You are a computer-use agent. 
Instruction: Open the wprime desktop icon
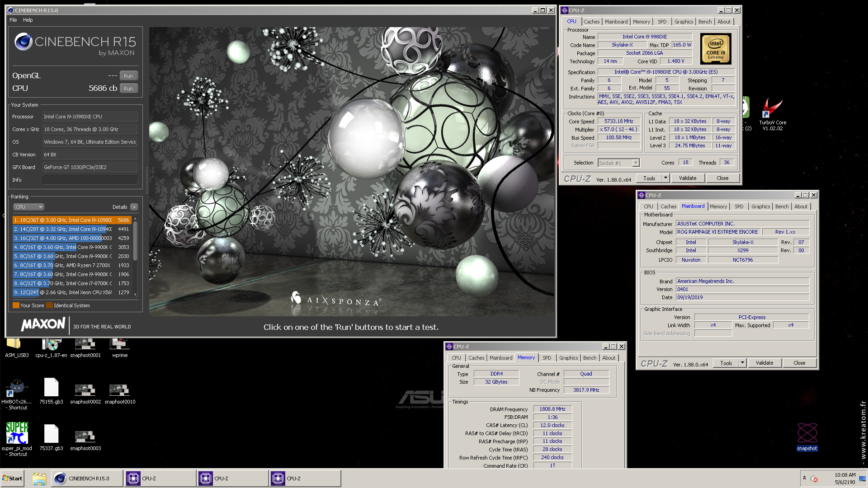point(120,348)
